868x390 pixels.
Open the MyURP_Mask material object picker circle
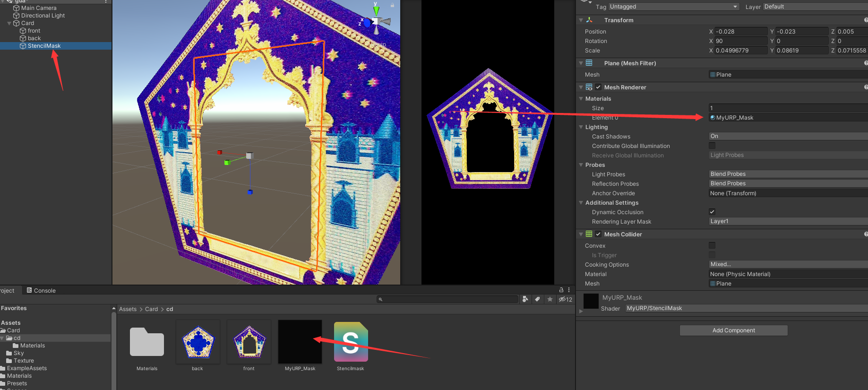[x=713, y=118]
